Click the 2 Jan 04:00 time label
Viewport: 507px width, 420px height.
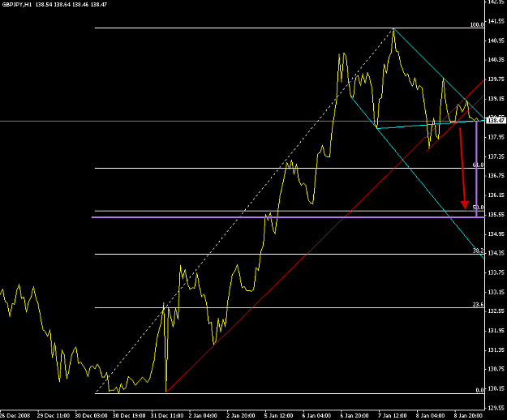[203, 415]
